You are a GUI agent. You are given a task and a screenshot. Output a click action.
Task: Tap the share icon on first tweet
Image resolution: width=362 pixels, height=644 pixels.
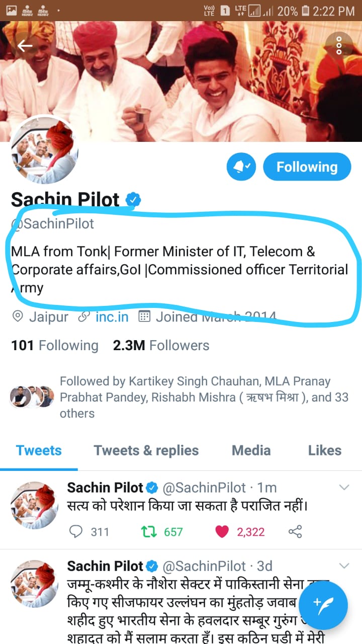(295, 531)
